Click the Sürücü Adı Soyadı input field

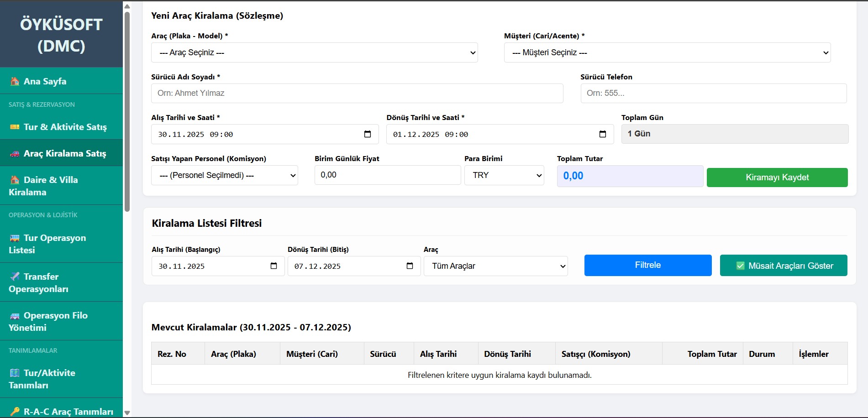point(357,93)
